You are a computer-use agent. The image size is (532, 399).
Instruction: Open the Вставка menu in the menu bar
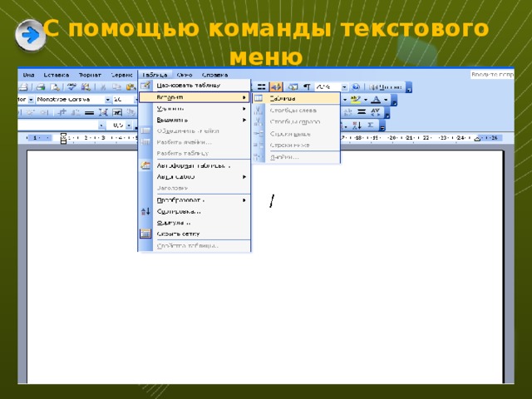[57, 75]
